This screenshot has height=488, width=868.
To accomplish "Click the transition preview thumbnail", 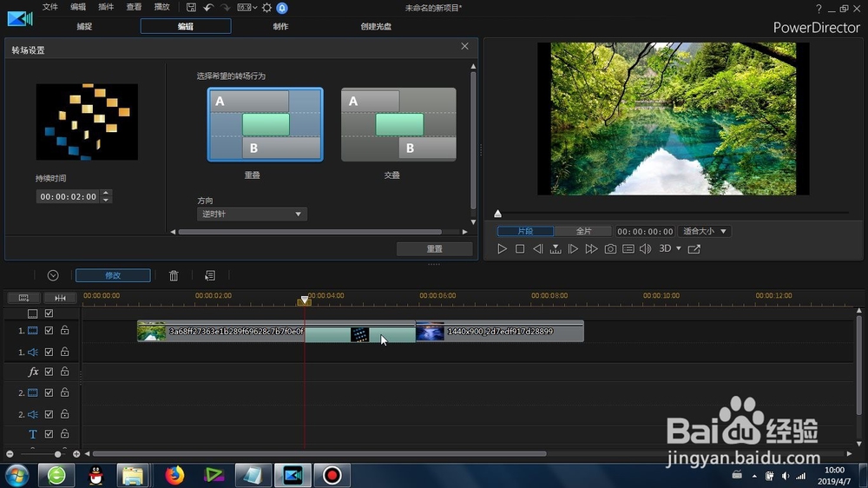I will (87, 122).
